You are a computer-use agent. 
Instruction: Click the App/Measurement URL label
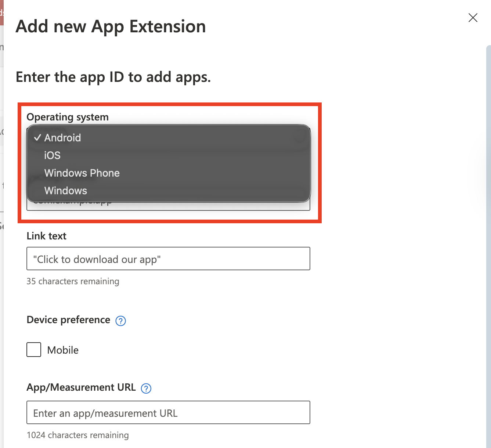pos(81,387)
